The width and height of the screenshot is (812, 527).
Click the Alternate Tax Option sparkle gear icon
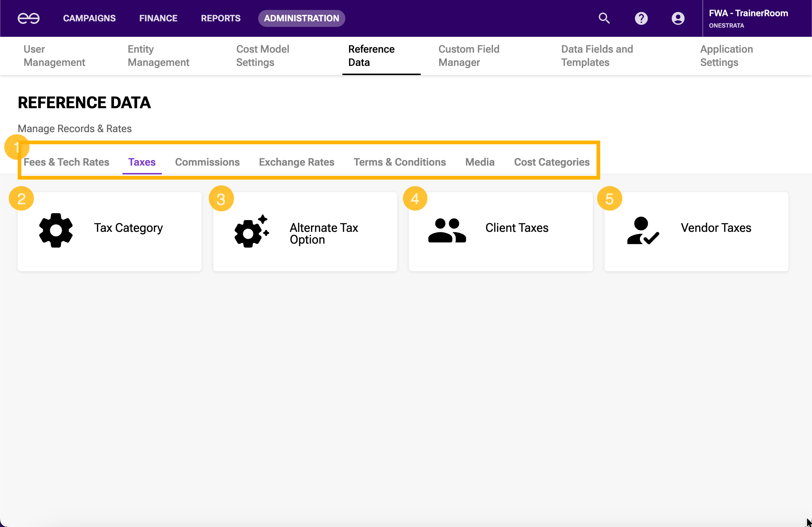coord(252,231)
